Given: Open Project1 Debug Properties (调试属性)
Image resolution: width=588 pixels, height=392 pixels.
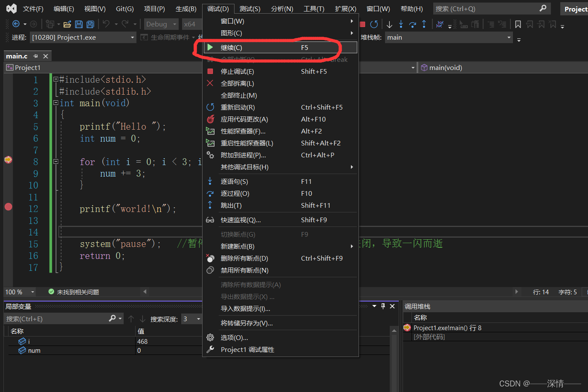Looking at the screenshot, I should [x=280, y=349].
